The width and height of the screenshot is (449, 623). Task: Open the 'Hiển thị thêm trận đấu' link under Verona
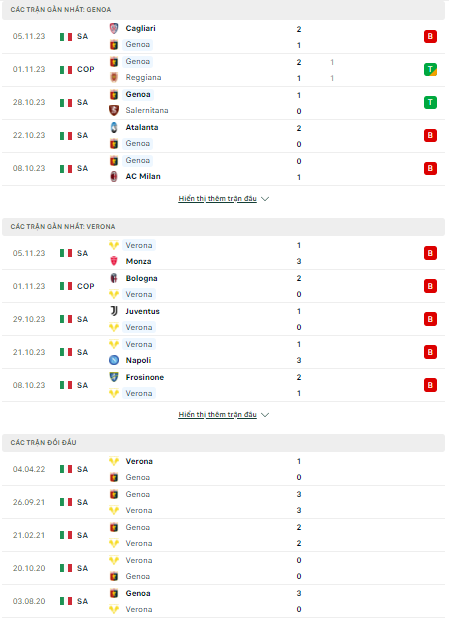[217, 414]
